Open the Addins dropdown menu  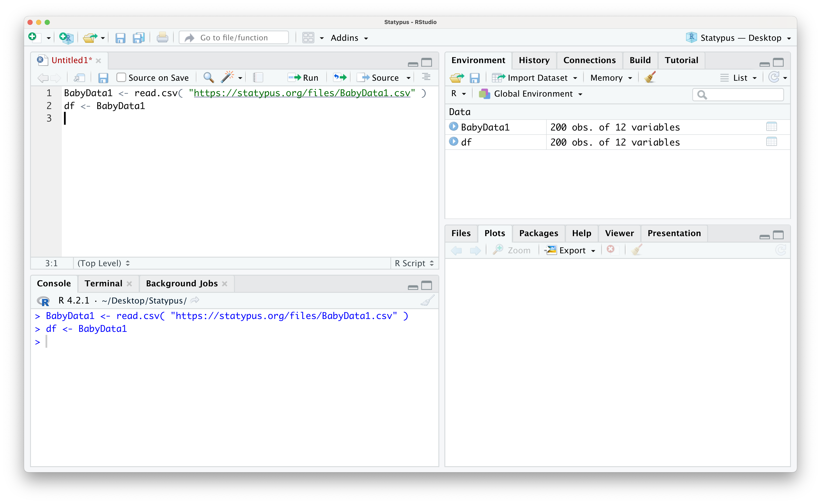pyautogui.click(x=349, y=38)
